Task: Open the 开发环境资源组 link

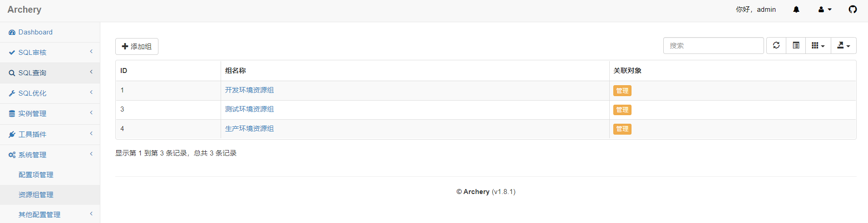Action: click(x=249, y=90)
